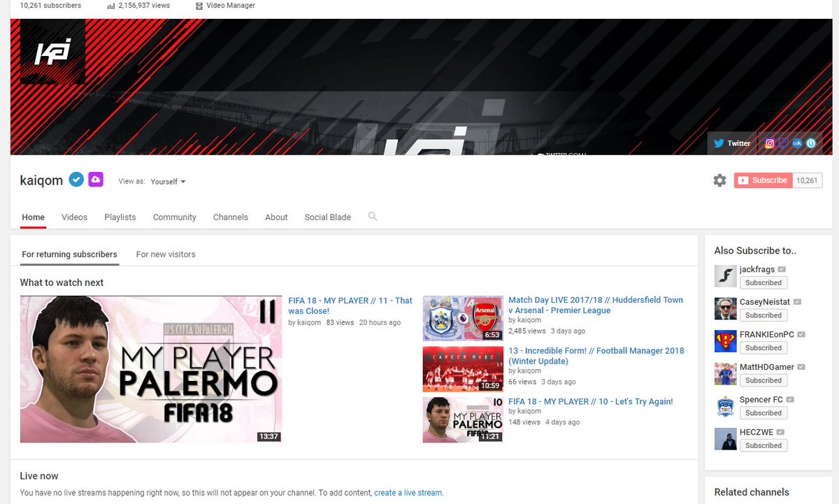The width and height of the screenshot is (839, 504).
Task: Toggle Subscribed button for HECZWE
Action: click(x=763, y=445)
